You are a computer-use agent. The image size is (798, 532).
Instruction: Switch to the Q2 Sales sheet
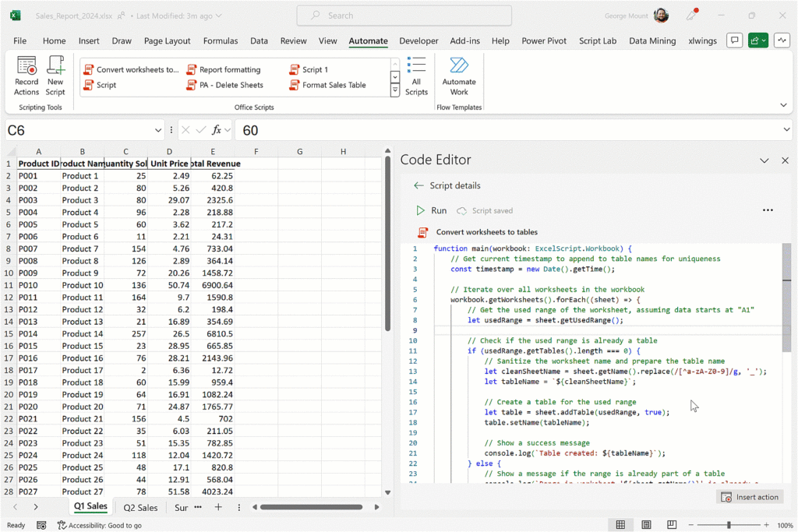tap(140, 507)
